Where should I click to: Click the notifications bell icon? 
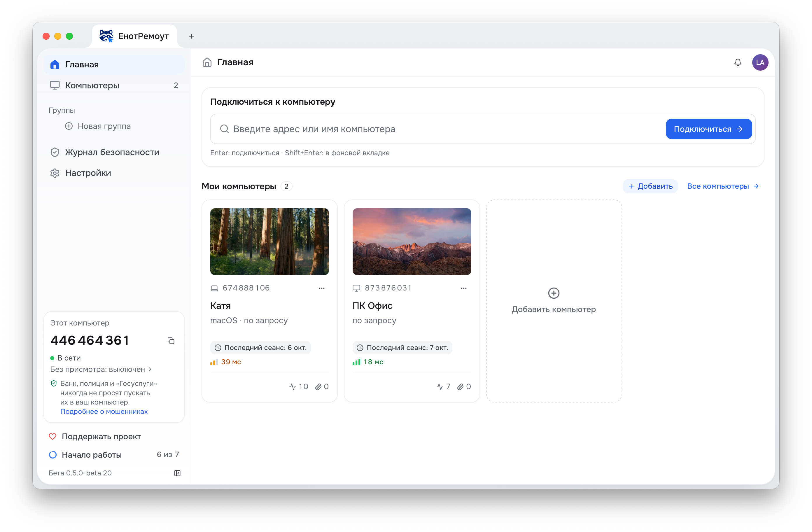(738, 62)
